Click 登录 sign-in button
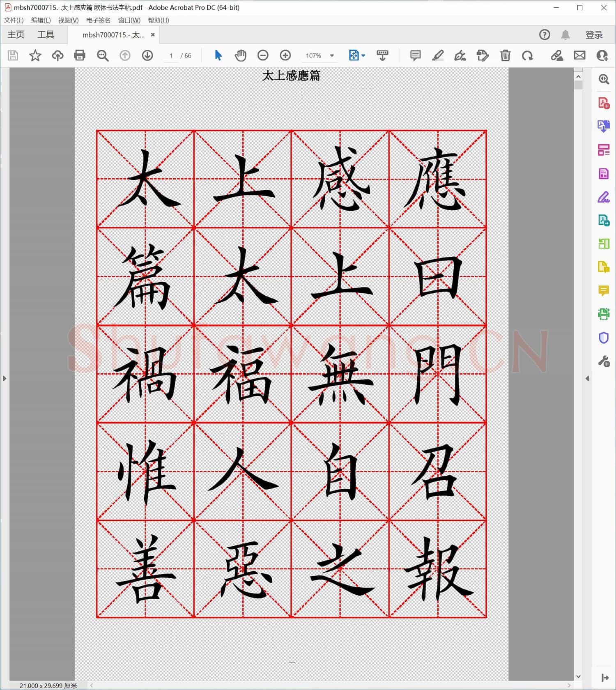 tap(594, 35)
